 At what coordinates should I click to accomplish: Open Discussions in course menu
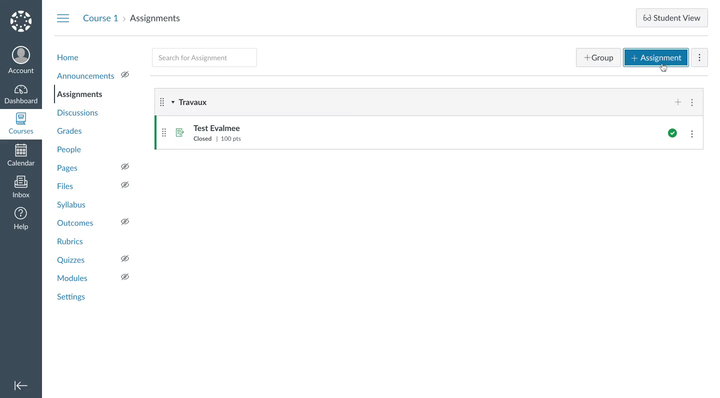tap(77, 112)
